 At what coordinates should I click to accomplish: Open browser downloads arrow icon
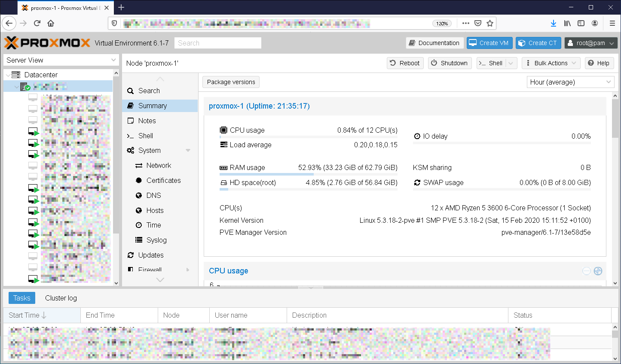[x=554, y=23]
